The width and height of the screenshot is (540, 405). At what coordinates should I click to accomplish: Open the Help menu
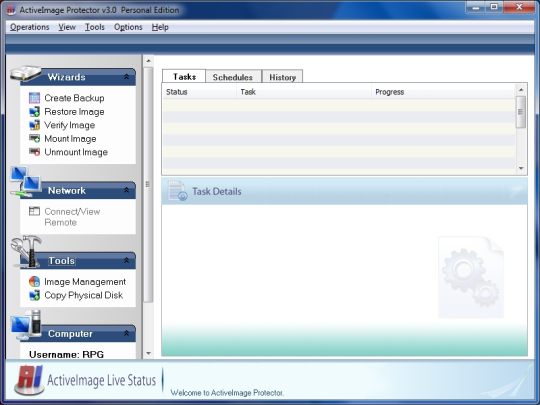coord(160,27)
